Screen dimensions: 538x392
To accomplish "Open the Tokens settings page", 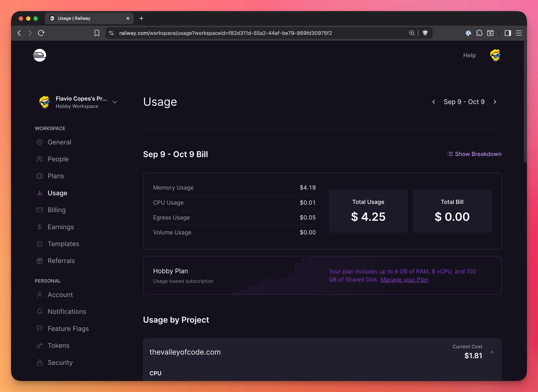I will point(58,346).
